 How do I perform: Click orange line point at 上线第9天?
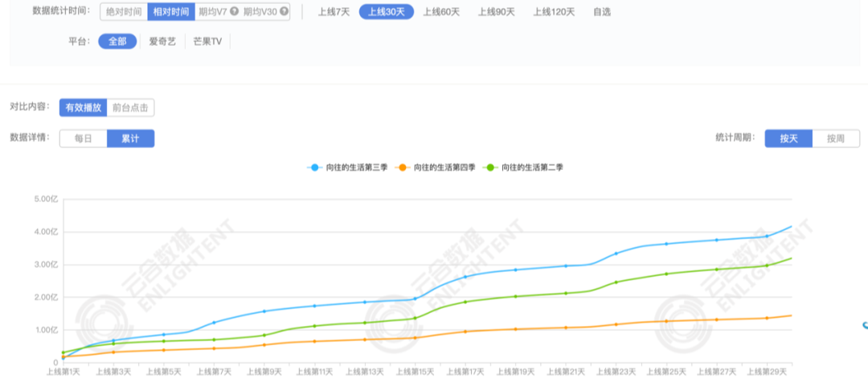264,344
